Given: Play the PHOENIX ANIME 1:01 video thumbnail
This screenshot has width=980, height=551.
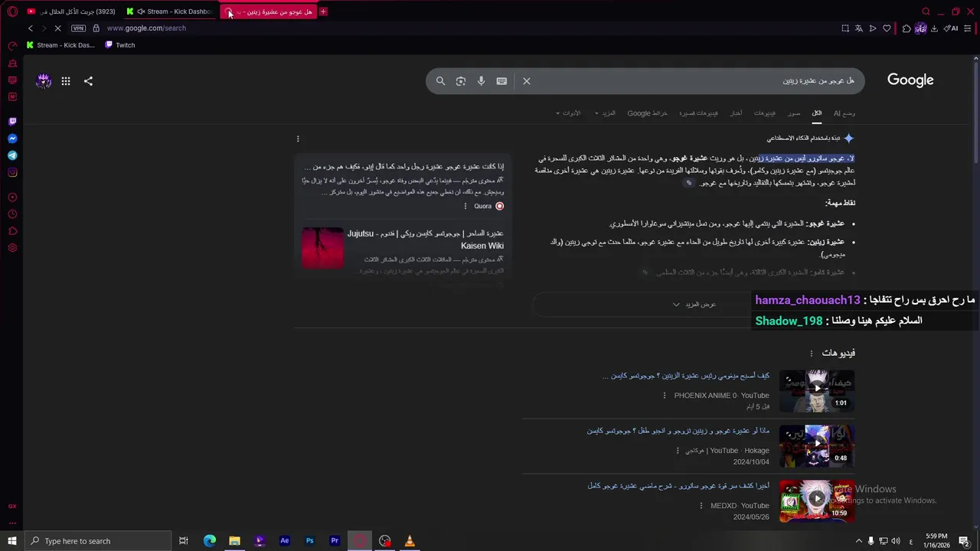Looking at the screenshot, I should [817, 391].
